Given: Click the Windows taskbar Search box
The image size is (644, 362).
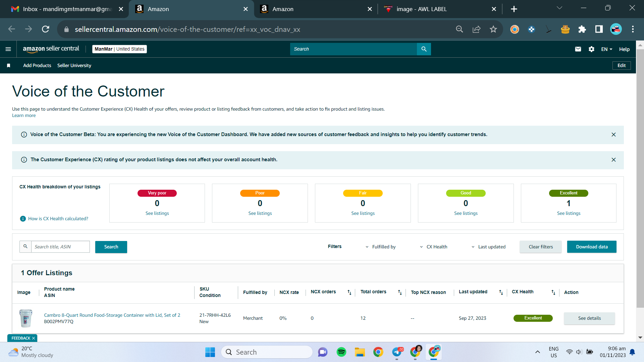Looking at the screenshot, I should 267,352.
